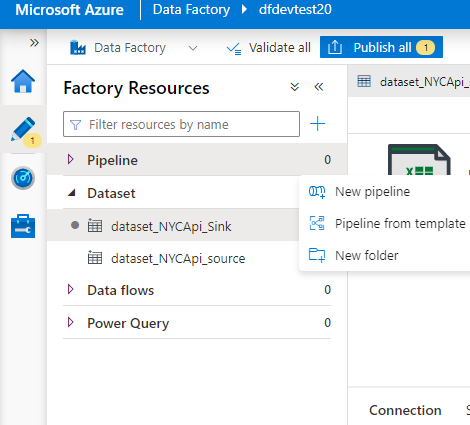Click the table icon in the dataset tab
Screen dimensions: 470x425
coord(364,81)
